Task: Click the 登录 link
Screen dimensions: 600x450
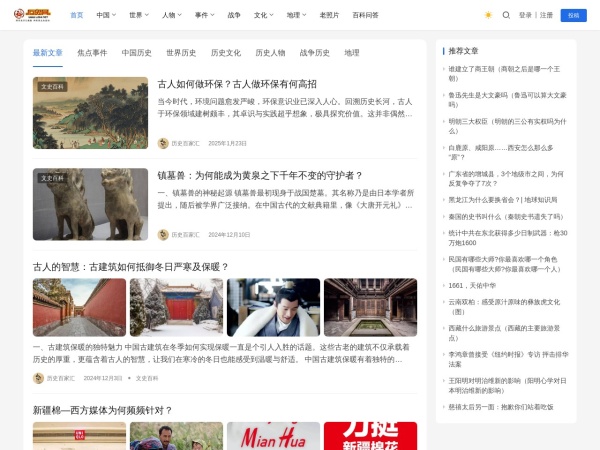Action: [x=525, y=15]
